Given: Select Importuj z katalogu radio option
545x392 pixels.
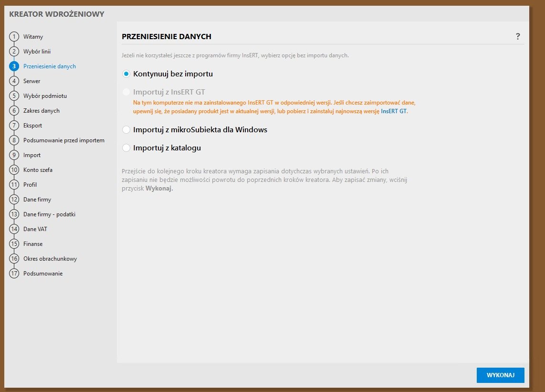Looking at the screenshot, I should coord(126,148).
